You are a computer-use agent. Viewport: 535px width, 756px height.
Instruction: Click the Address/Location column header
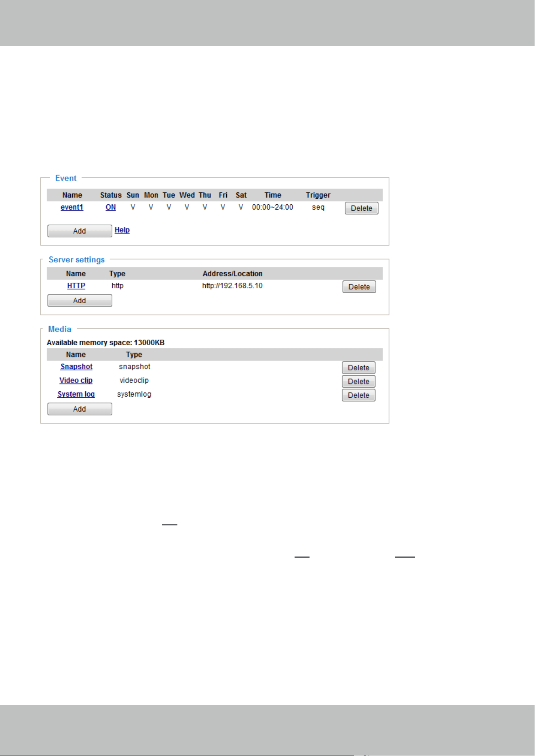233,273
